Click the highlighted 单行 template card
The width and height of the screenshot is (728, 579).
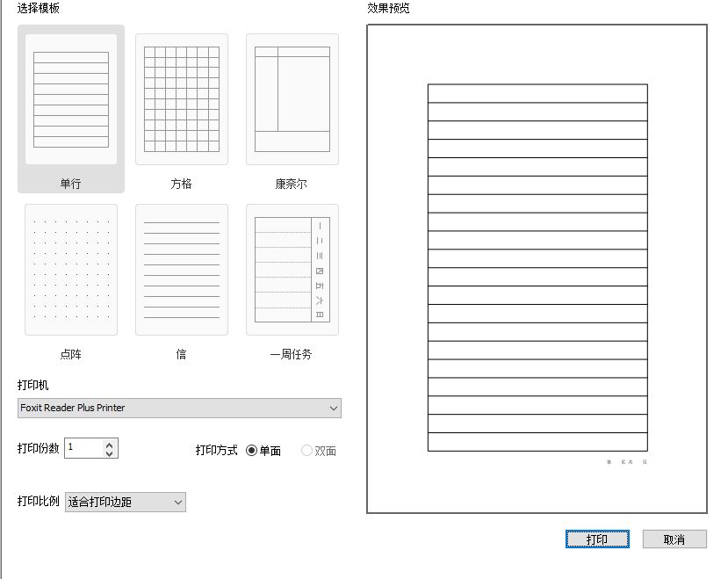[x=70, y=98]
